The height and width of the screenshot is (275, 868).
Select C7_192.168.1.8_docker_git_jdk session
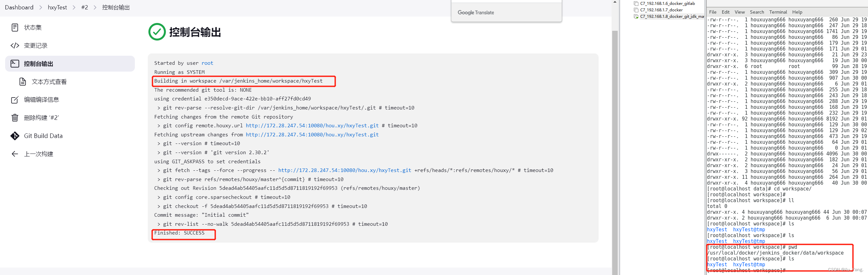tap(672, 17)
